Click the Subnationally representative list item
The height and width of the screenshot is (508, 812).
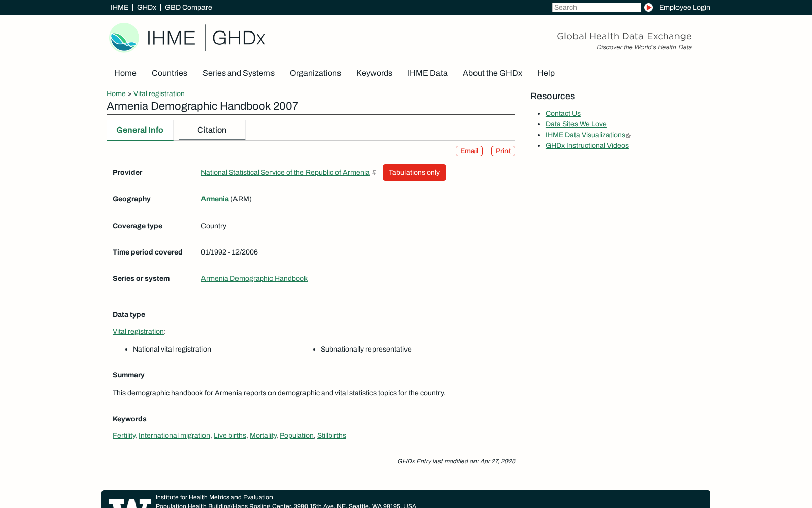366,349
